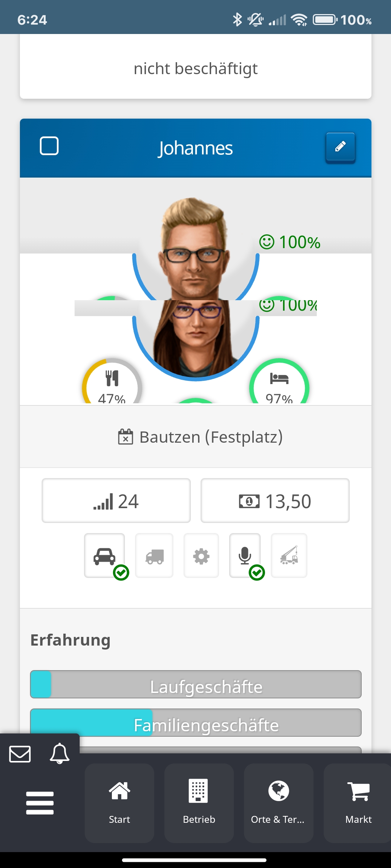Open the mail envelope inbox
This screenshot has height=868, width=391.
20,754
